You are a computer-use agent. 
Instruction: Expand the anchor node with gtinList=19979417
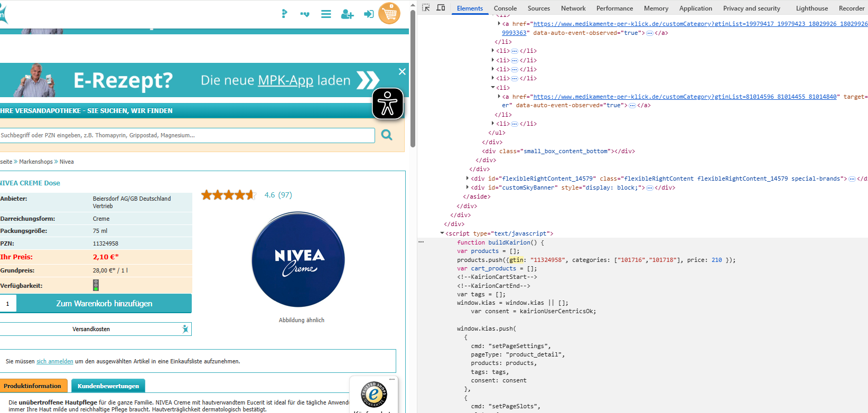[x=499, y=23]
